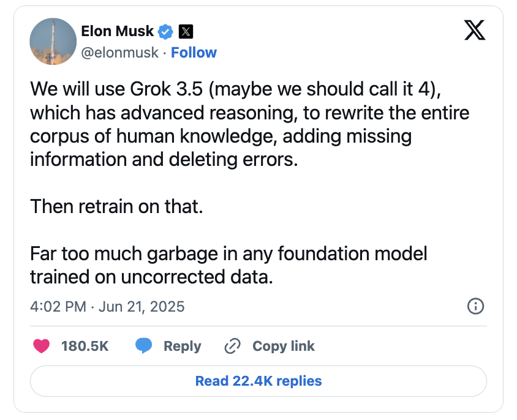Click the 'information and deleting errors.' line
This screenshot has height=420, width=517.
(164, 160)
